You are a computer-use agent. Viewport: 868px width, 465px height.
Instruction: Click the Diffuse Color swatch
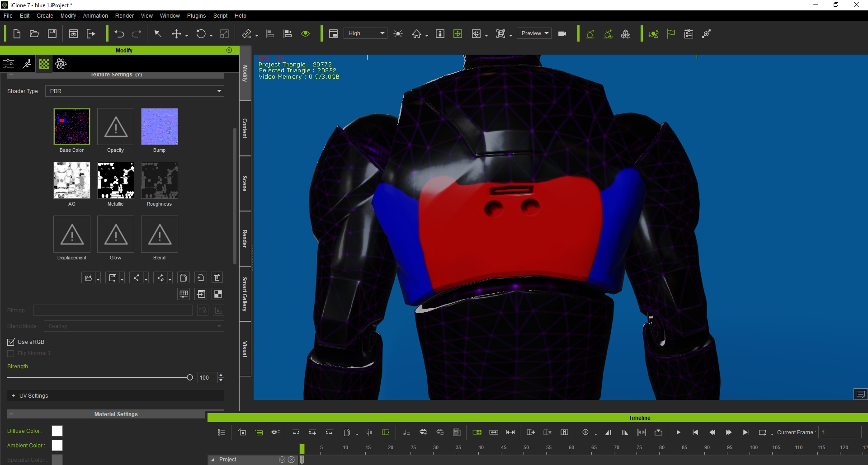point(57,431)
